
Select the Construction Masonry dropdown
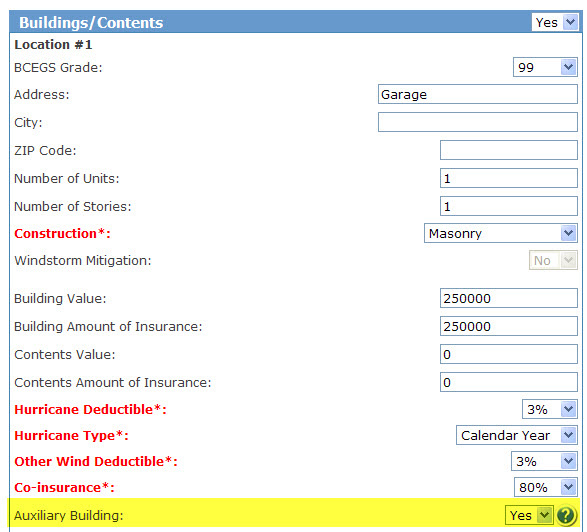coord(501,233)
